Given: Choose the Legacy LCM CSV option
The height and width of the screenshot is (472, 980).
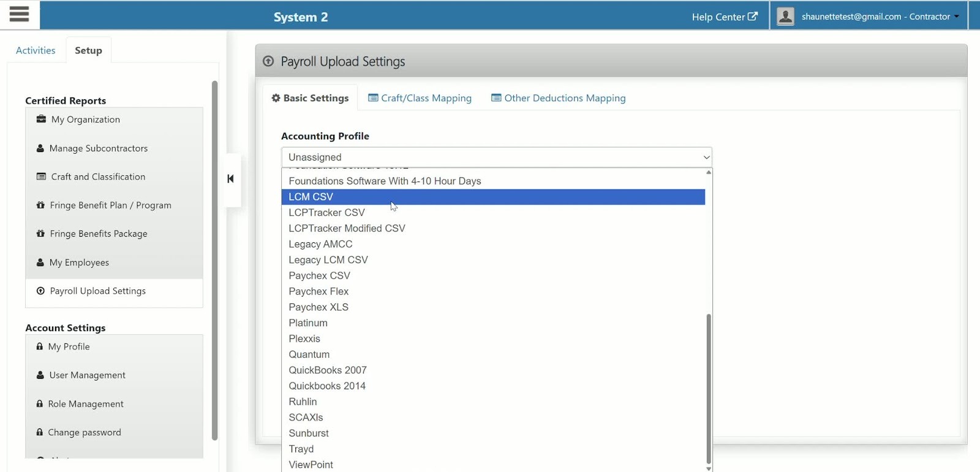Looking at the screenshot, I should (x=493, y=260).
